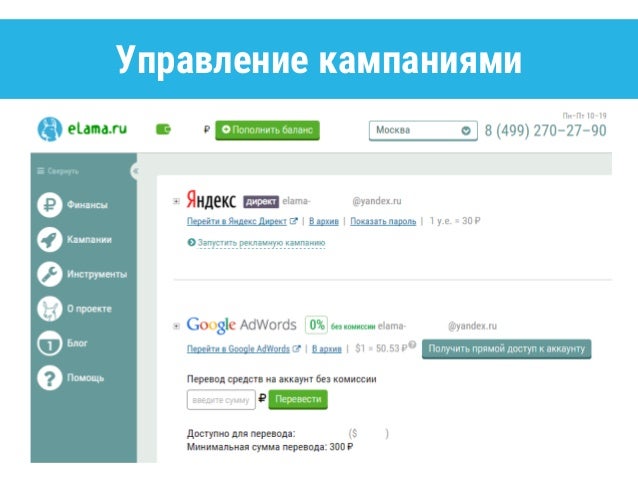Image resolution: width=638 pixels, height=479 pixels.
Task: Open the Блог menu item
Action: coord(77,343)
